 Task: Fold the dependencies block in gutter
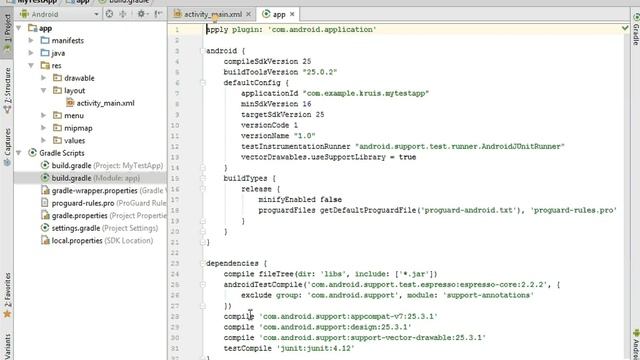point(203,263)
